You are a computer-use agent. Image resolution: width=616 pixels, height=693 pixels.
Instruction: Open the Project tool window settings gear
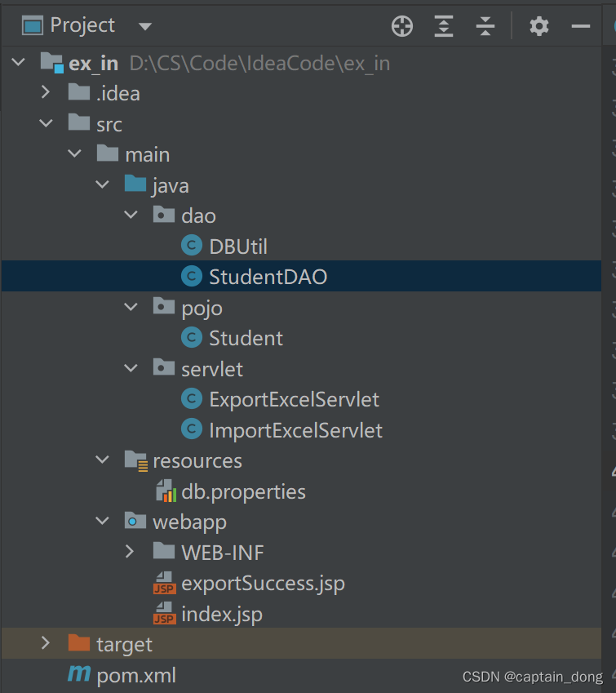pos(538,25)
